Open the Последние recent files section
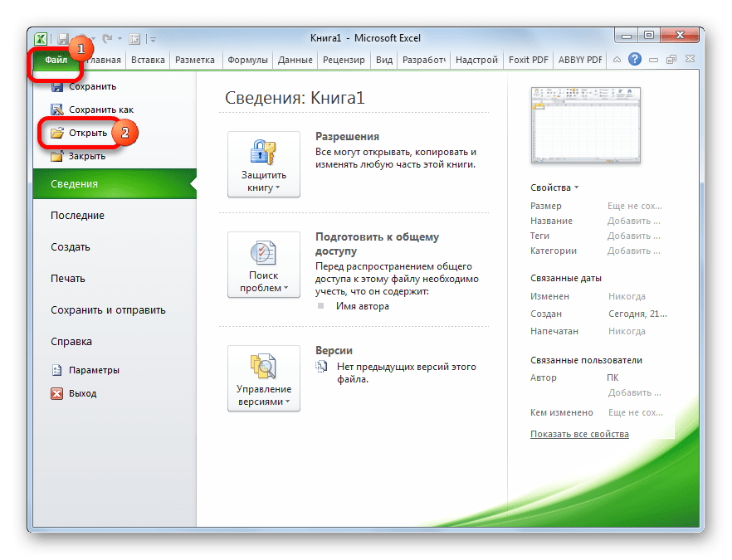732x560 pixels. click(x=77, y=216)
